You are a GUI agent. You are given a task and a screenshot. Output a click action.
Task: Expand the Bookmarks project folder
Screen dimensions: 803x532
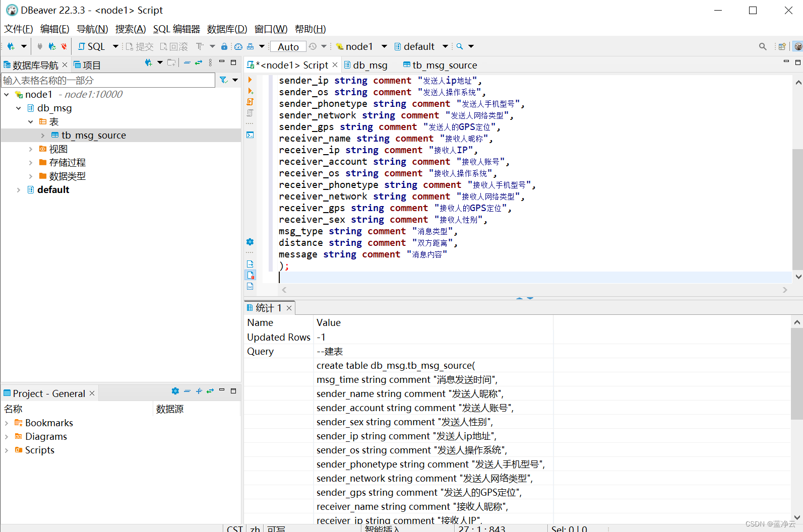pos(7,423)
